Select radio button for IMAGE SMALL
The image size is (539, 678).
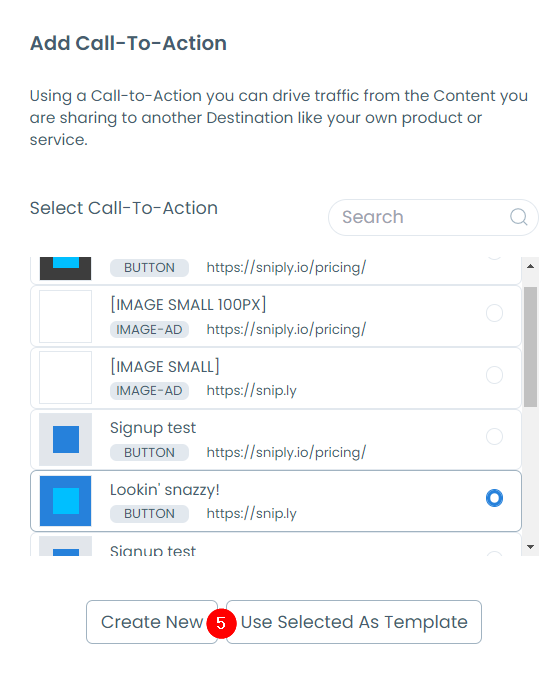point(494,375)
